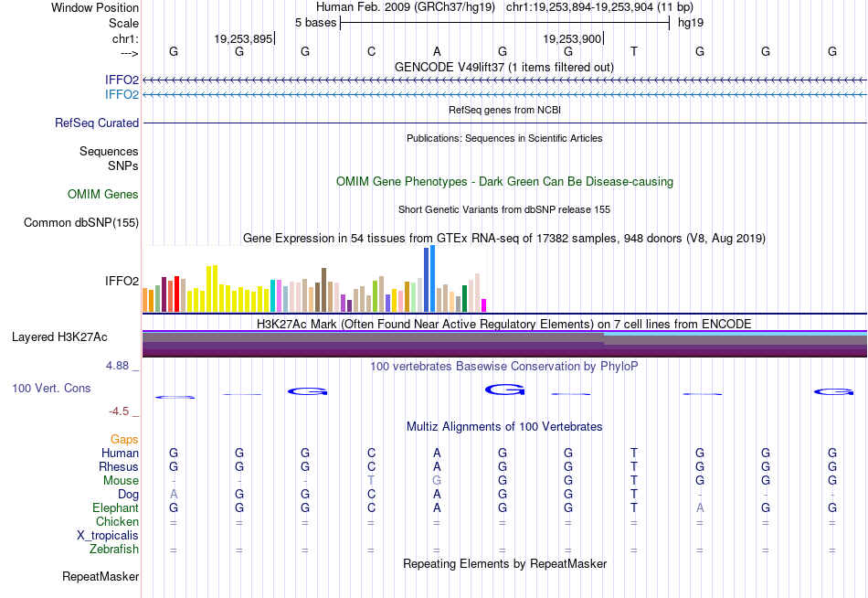Click the Elephant A mismatch base
Screen dimensions: 868x598
click(700, 508)
